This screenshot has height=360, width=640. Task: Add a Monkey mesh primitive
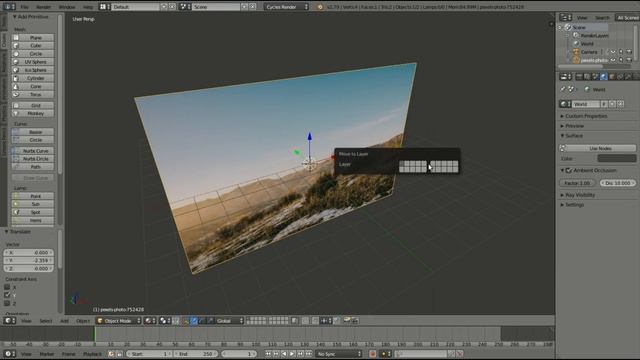[x=33, y=113]
